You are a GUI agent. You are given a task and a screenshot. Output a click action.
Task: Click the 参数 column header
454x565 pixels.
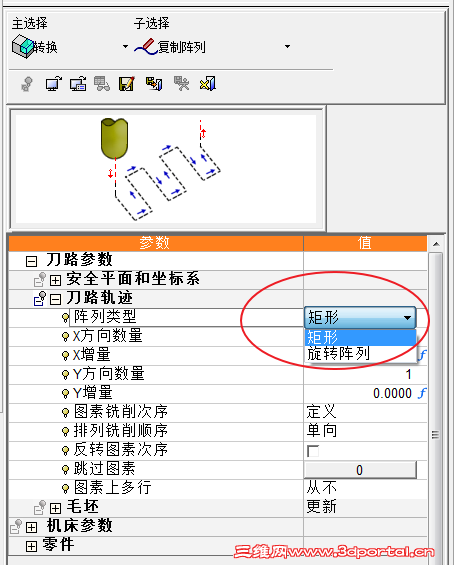[156, 243]
